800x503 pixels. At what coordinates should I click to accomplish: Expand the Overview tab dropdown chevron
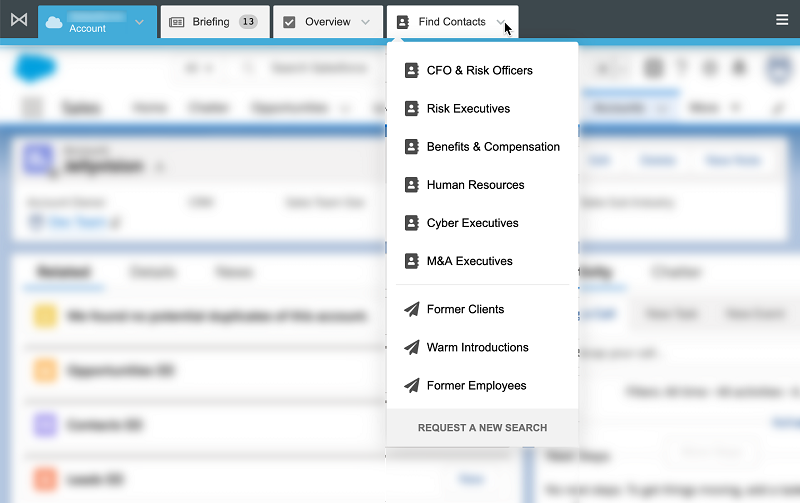[x=365, y=22]
